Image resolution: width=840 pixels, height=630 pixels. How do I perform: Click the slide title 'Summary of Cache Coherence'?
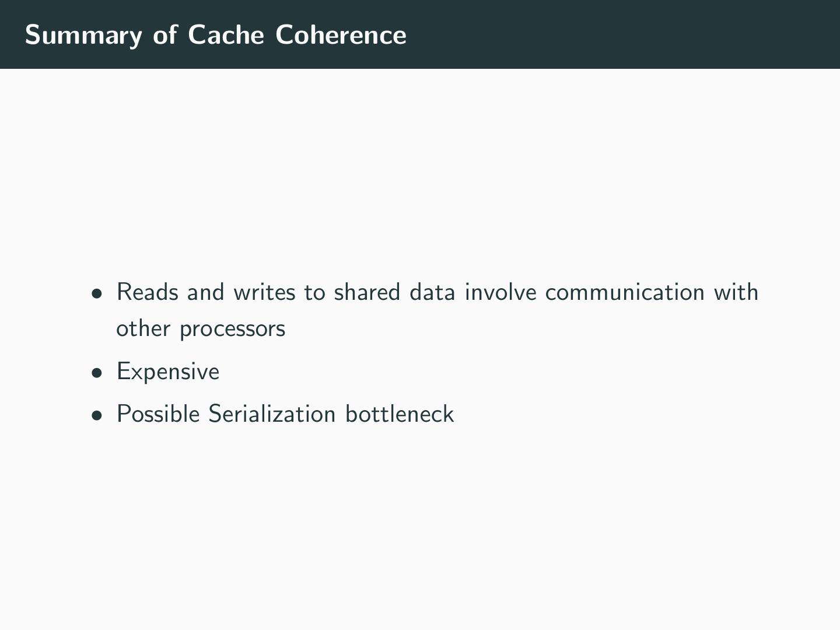coord(215,35)
